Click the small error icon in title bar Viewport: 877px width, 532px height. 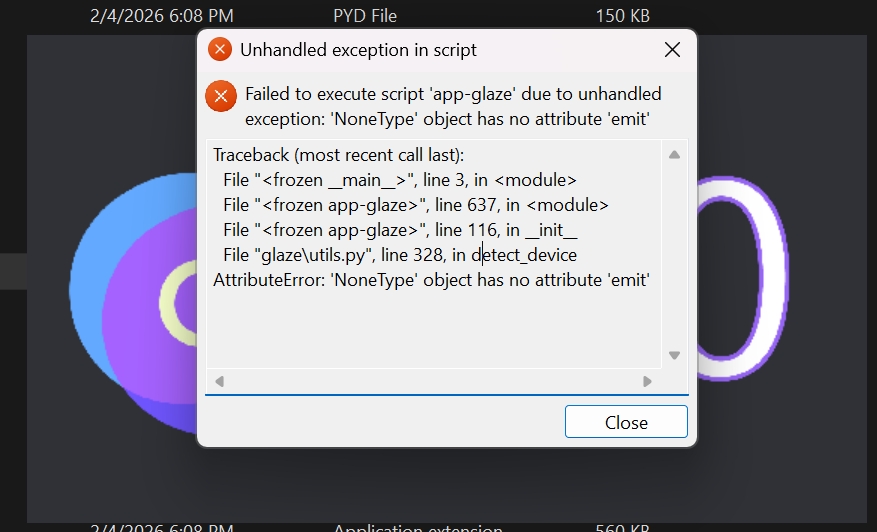pyautogui.click(x=219, y=49)
